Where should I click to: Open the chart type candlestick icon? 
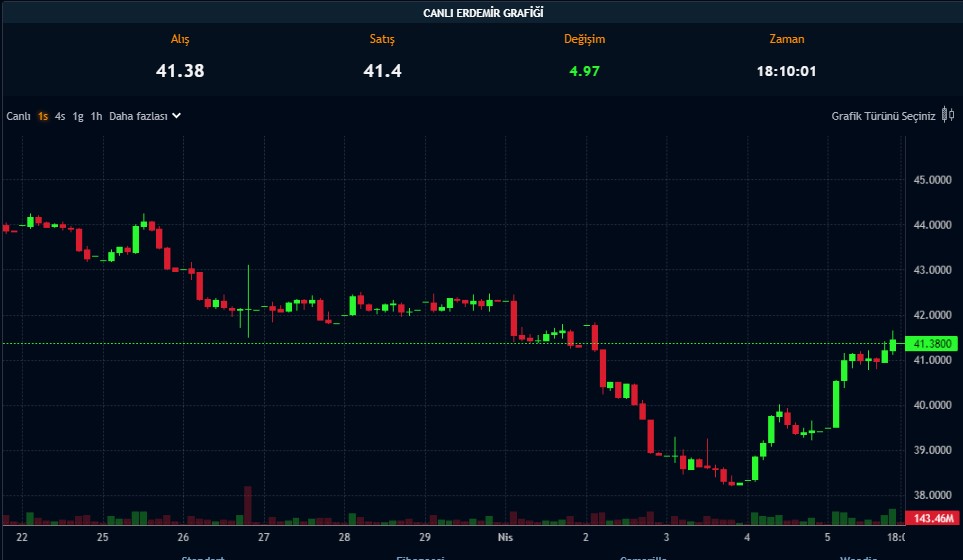[x=947, y=116]
